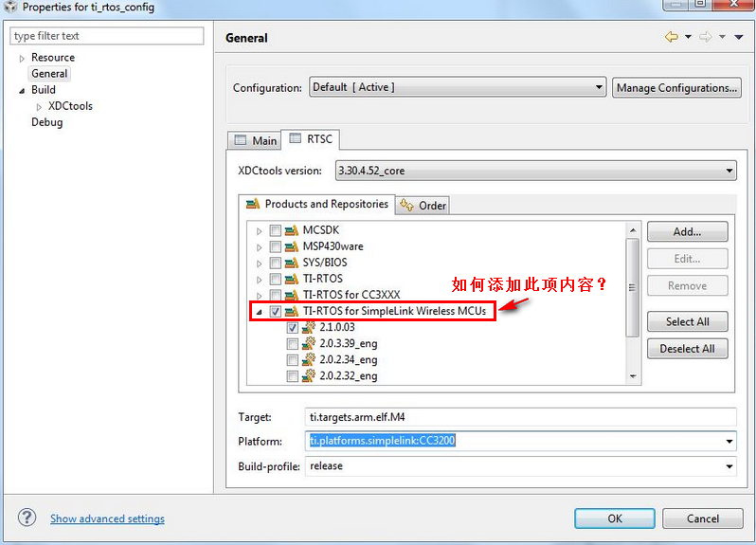Expand the Resource tree node

click(22, 59)
